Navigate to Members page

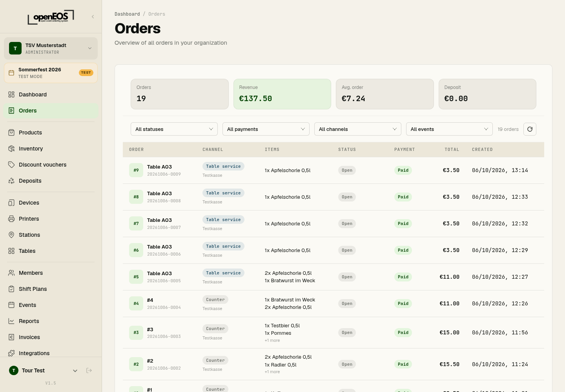click(51, 273)
